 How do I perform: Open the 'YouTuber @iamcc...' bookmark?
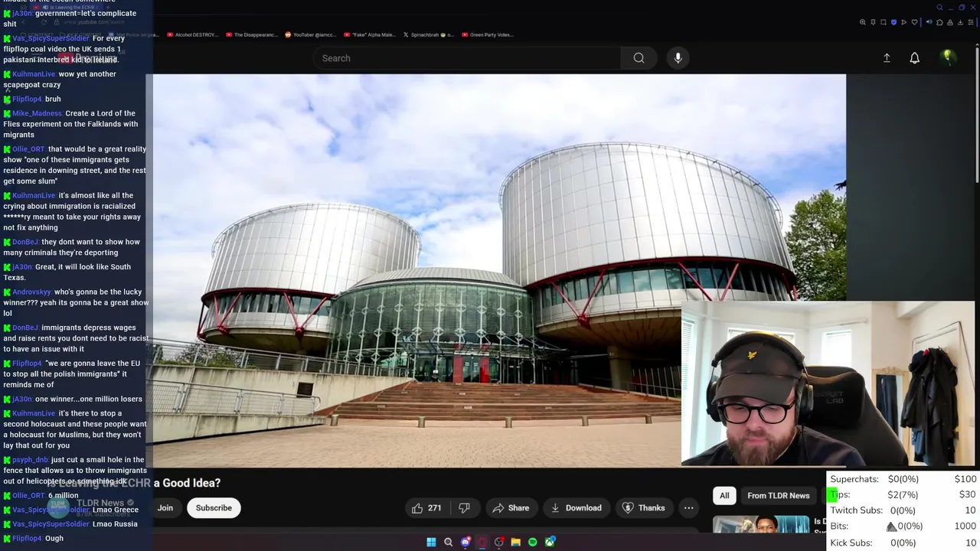point(310,34)
